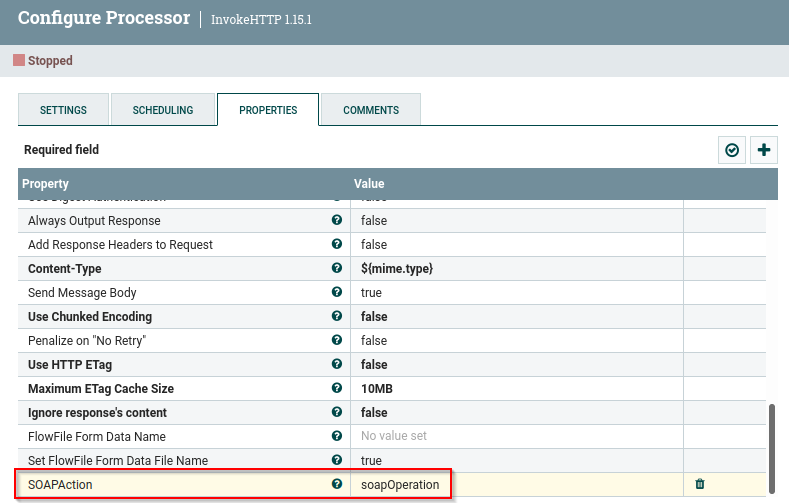Click the verify properties checkmark icon
789x503 pixels.
click(732, 150)
